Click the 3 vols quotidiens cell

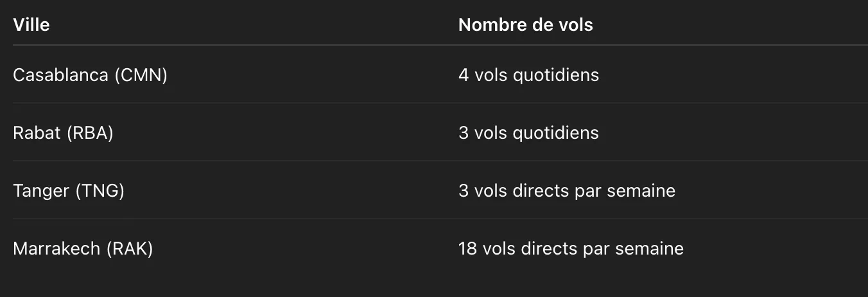click(528, 133)
